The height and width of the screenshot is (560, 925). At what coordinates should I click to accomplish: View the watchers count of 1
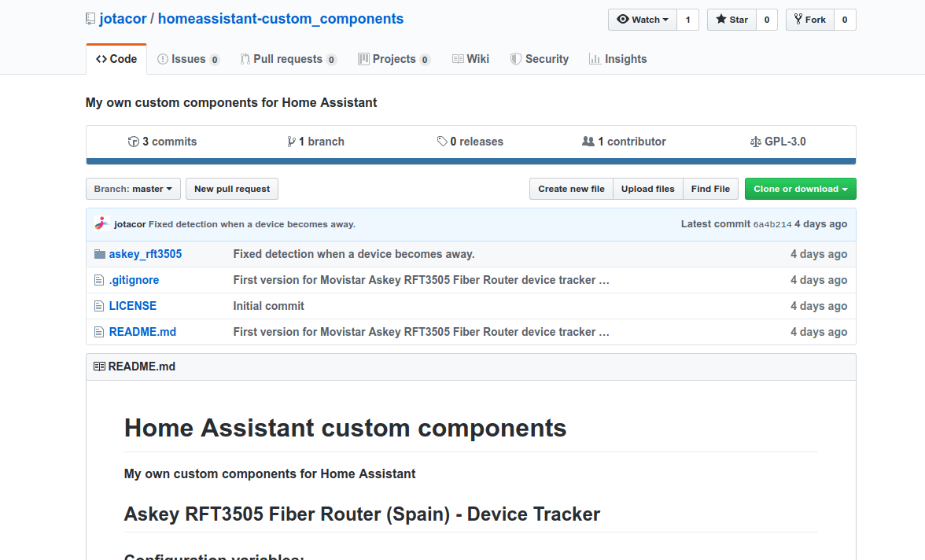[x=687, y=20]
